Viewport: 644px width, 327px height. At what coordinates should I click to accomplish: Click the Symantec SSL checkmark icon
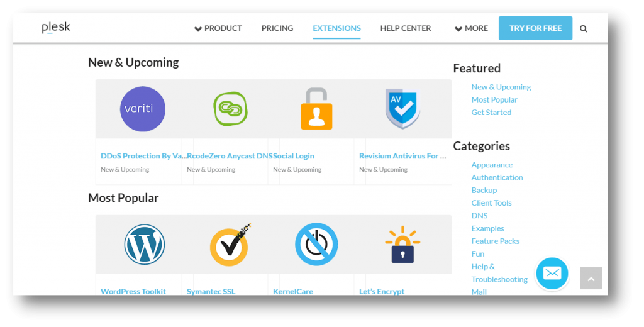(230, 244)
